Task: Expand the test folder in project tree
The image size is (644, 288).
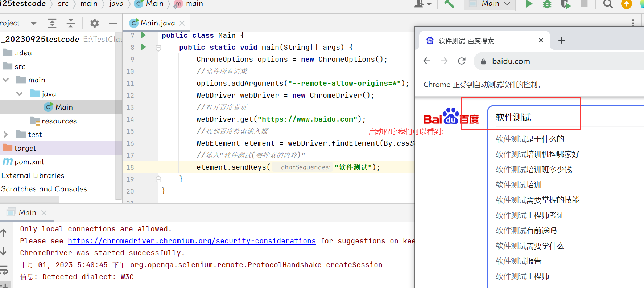Action: click(x=5, y=134)
